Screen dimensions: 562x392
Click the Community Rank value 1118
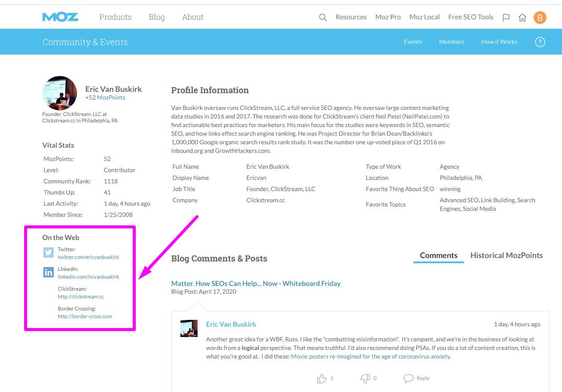click(x=111, y=181)
